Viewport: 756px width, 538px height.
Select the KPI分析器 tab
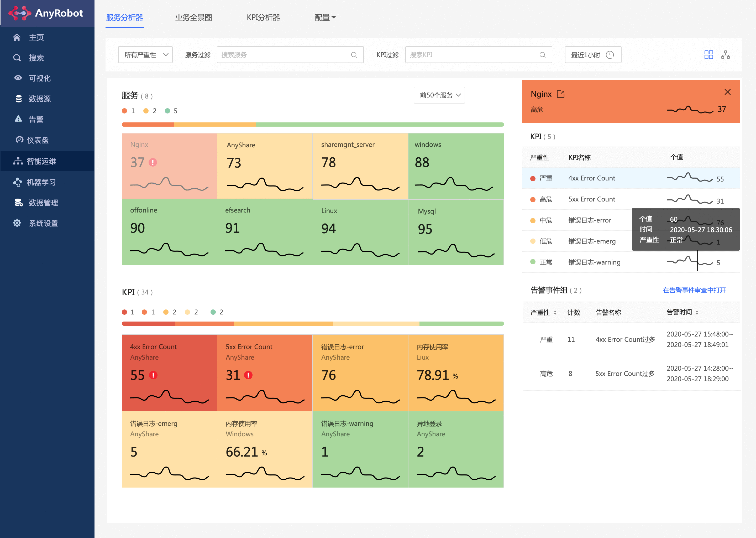tap(264, 17)
